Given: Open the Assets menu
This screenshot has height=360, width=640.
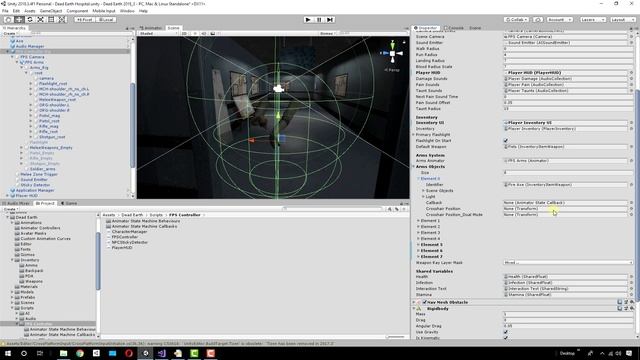Looking at the screenshot, I should tap(30, 11).
